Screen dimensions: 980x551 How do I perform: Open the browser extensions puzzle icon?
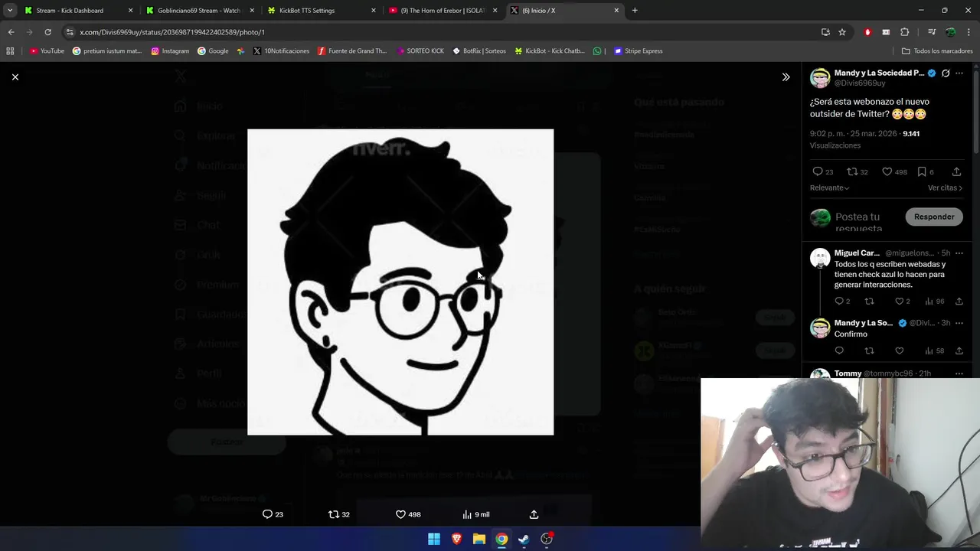(x=905, y=32)
